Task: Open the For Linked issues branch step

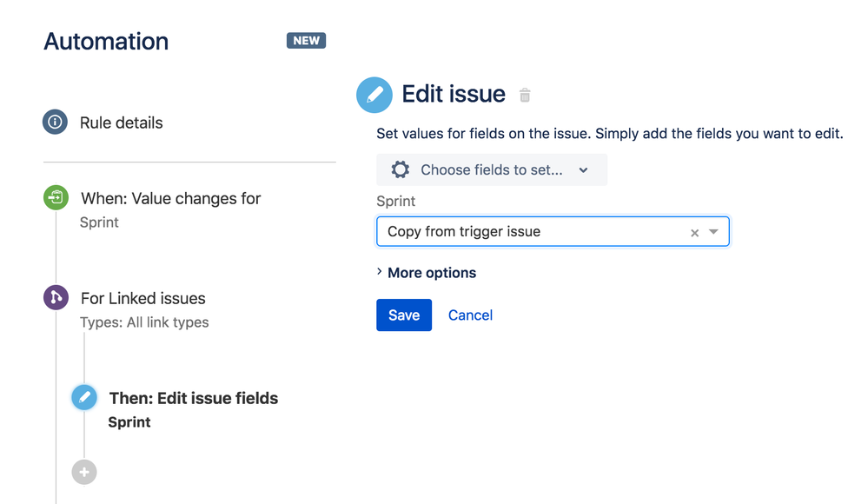Action: pos(142,297)
